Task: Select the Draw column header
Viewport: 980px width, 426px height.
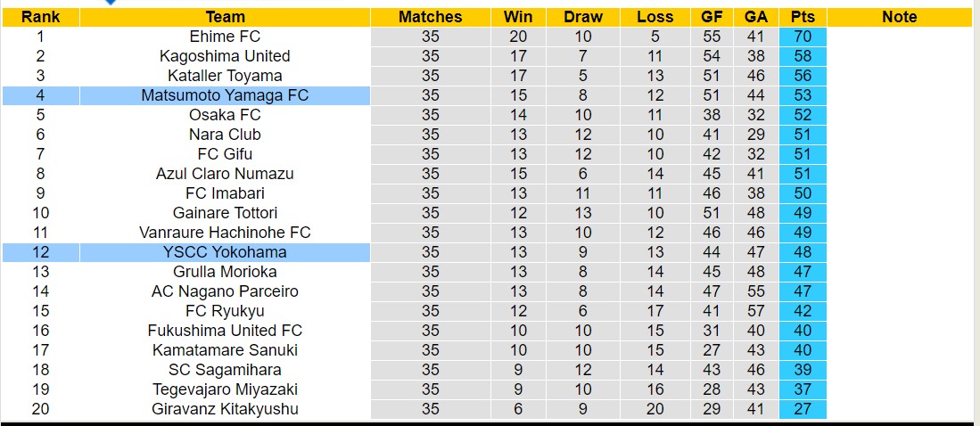Action: coord(583,17)
